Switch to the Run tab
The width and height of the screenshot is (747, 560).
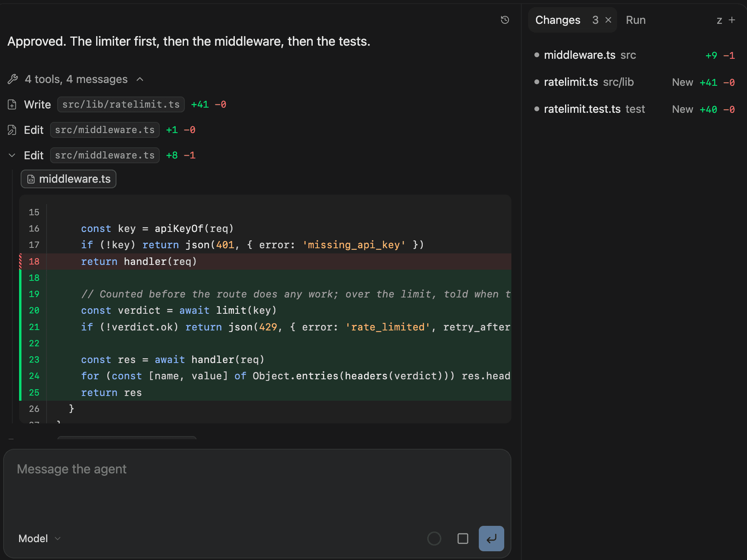click(x=636, y=20)
